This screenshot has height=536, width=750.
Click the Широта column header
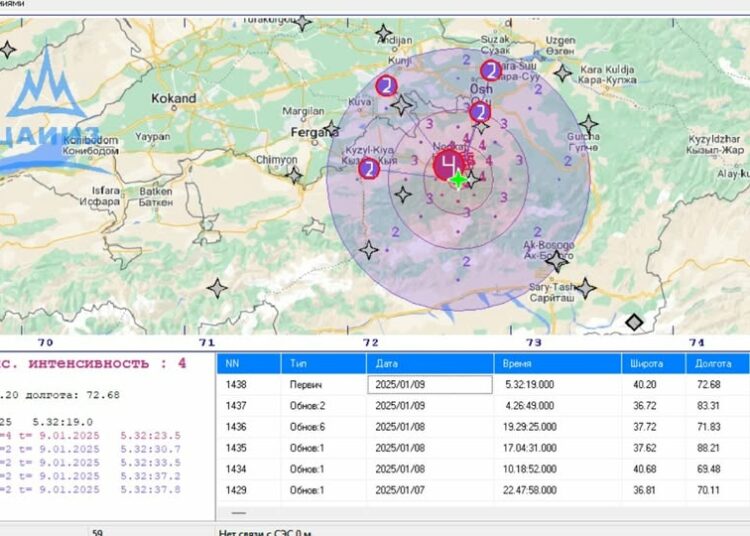[x=650, y=364]
